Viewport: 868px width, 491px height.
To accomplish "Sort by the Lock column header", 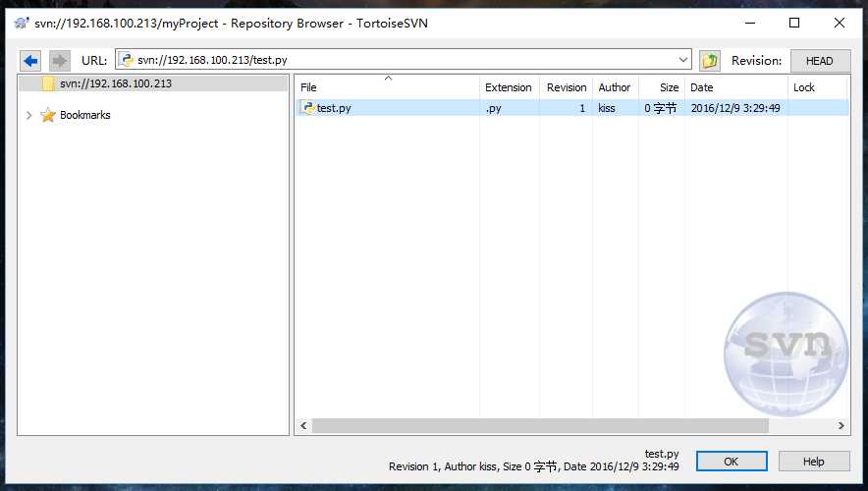I will pyautogui.click(x=817, y=87).
